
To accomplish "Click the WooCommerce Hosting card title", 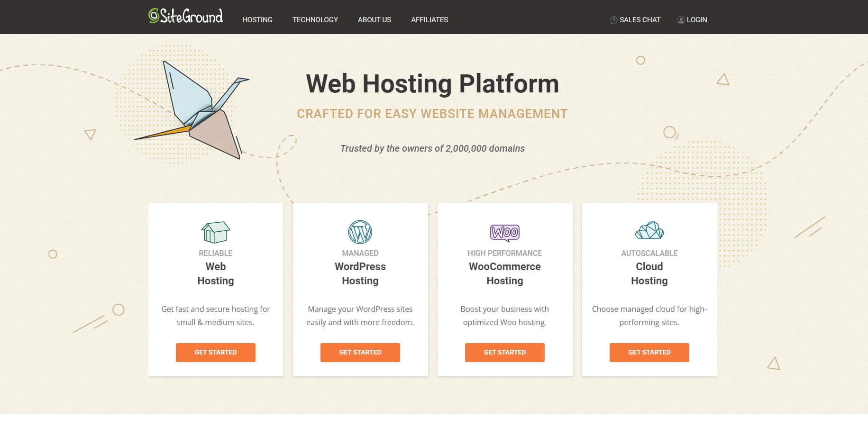I will click(505, 273).
